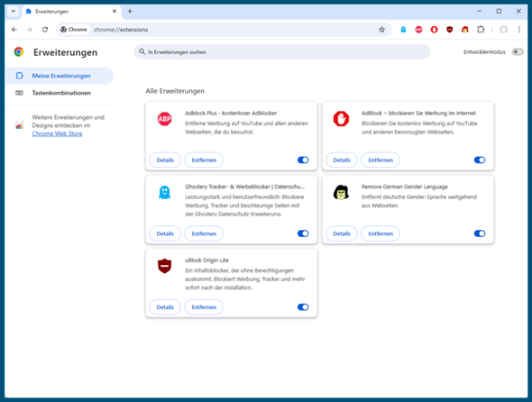Click the Ghostery ghost card logo

pyautogui.click(x=164, y=192)
